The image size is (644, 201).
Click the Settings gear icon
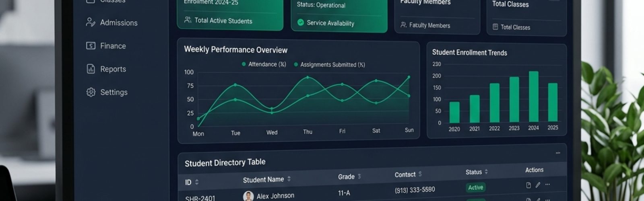(x=91, y=92)
